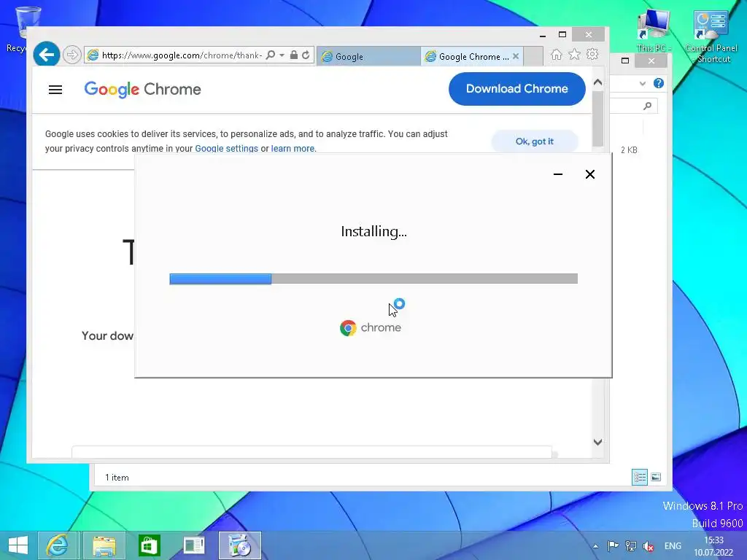Image resolution: width=747 pixels, height=560 pixels.
Task: Click the Internet Explorer forward arrow button
Action: pos(72,55)
